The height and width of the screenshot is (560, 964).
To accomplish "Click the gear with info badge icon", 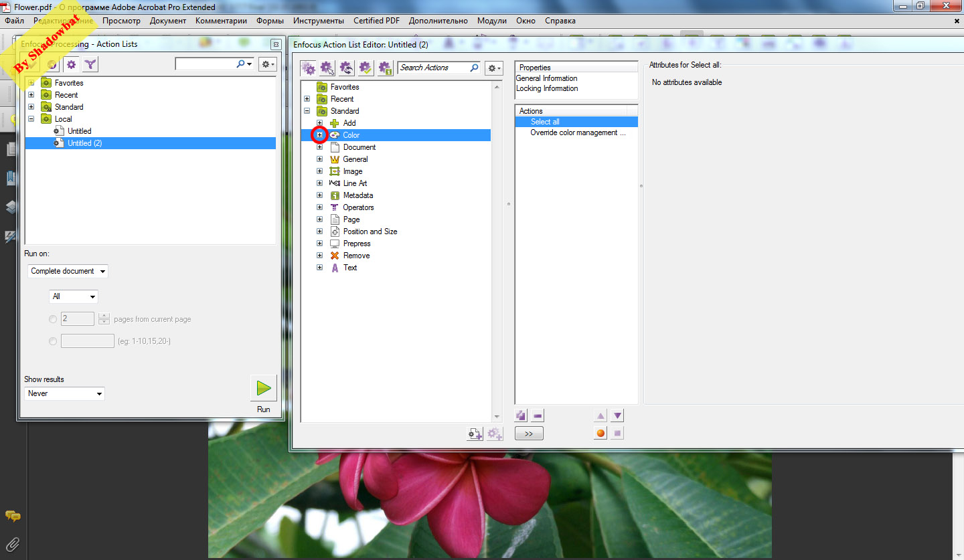I will pos(385,68).
